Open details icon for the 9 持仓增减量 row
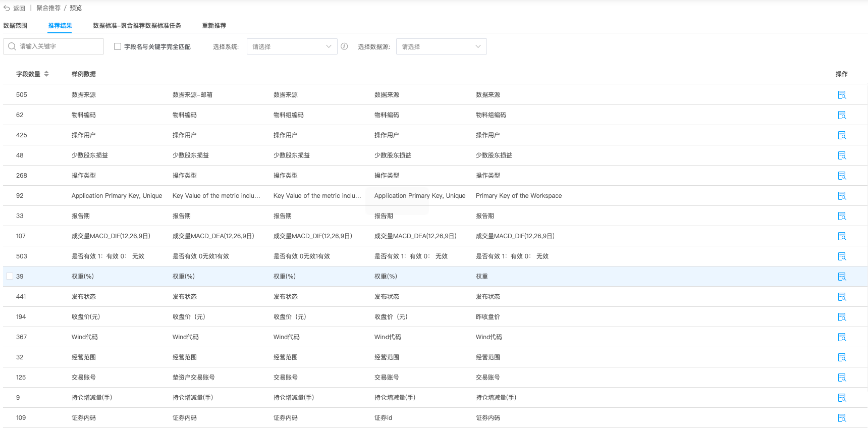Viewport: 868px width, 429px height. click(x=842, y=398)
